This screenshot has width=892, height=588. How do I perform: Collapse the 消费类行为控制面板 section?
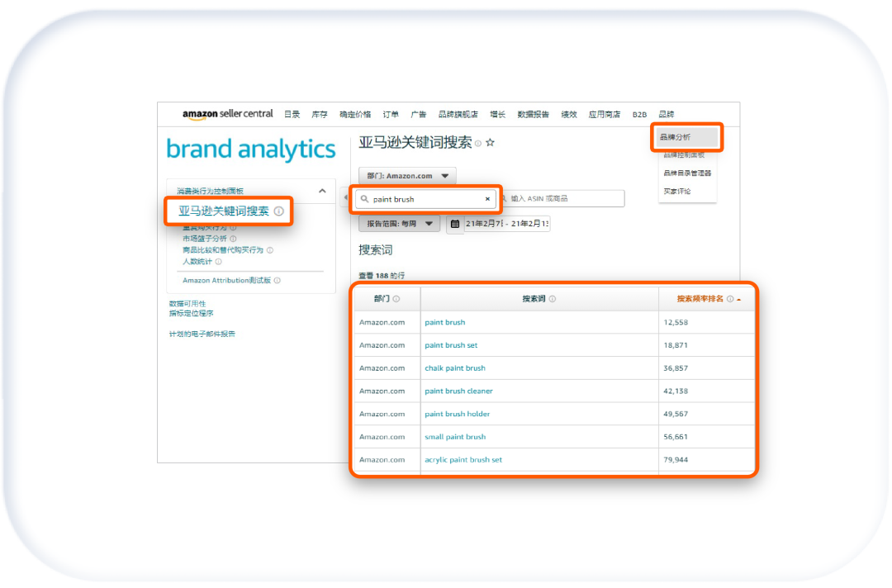[323, 191]
